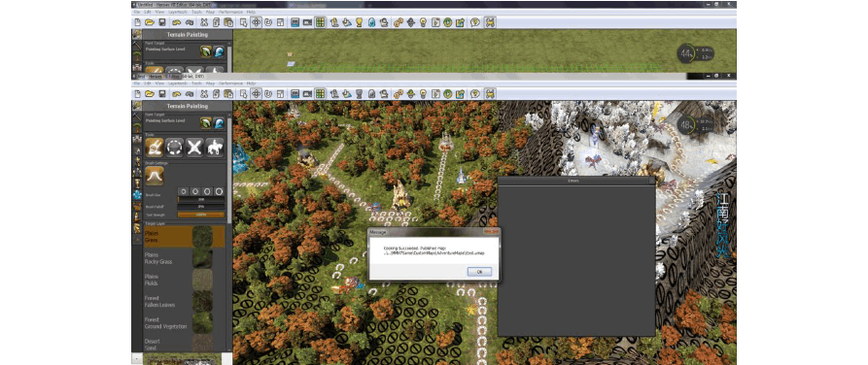Pick the second brush size preset circle
The image size is (868, 365).
(x=194, y=191)
